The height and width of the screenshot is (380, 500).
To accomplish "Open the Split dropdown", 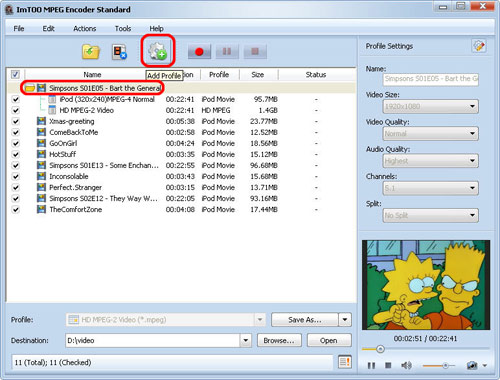I will 431,215.
